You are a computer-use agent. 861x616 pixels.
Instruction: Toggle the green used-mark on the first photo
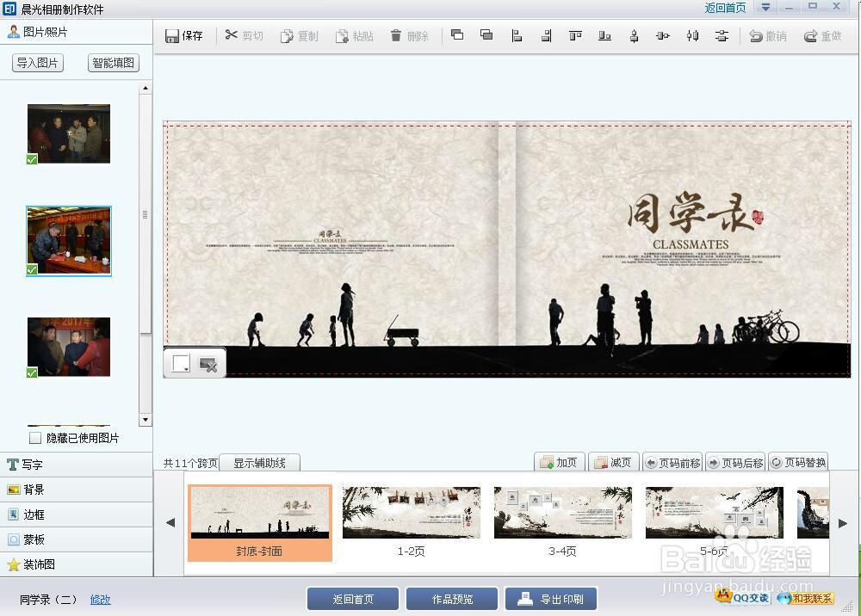tap(31, 160)
